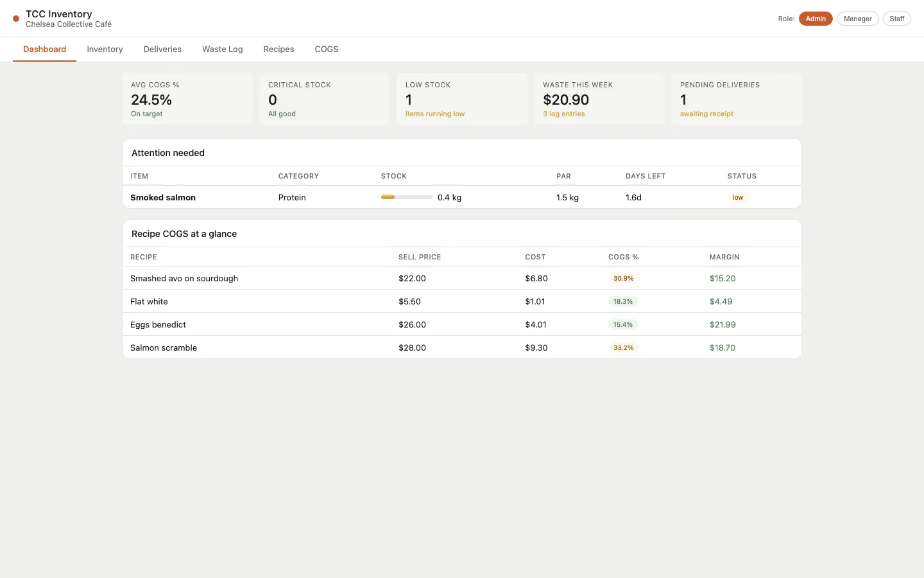Switch role to Manager
Image resolution: width=924 pixels, height=578 pixels.
click(857, 19)
